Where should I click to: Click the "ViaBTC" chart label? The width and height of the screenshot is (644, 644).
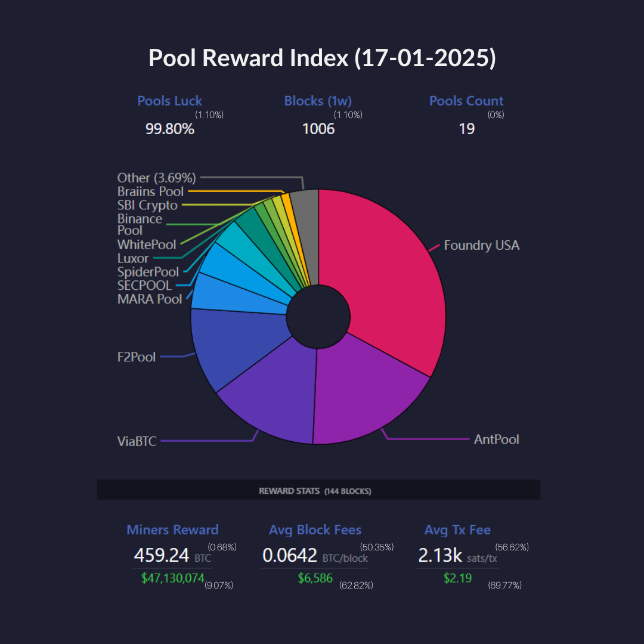coord(137,441)
